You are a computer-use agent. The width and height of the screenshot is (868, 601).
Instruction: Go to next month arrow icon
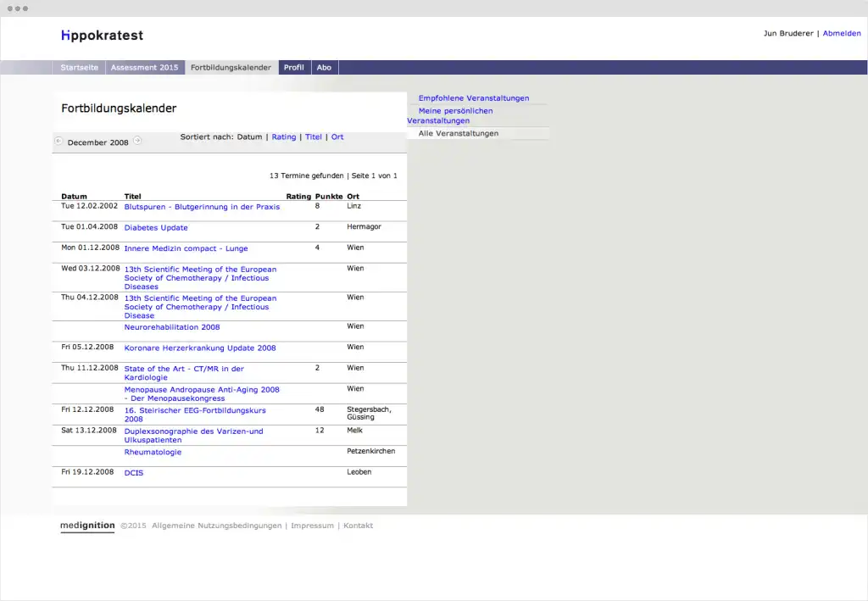click(x=137, y=141)
